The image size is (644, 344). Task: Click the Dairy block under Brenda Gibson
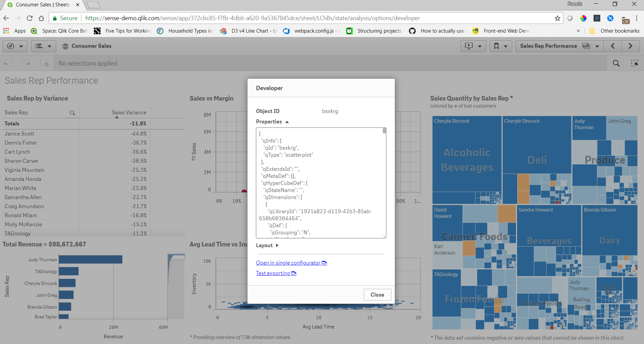point(610,240)
